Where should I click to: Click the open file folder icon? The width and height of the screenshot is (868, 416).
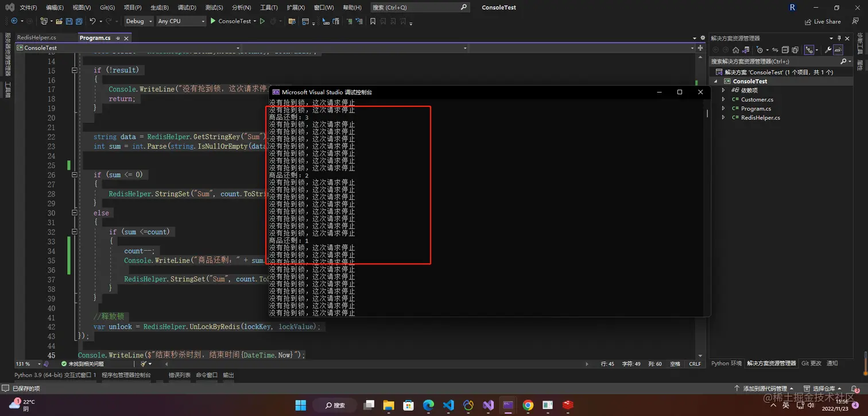click(x=59, y=21)
